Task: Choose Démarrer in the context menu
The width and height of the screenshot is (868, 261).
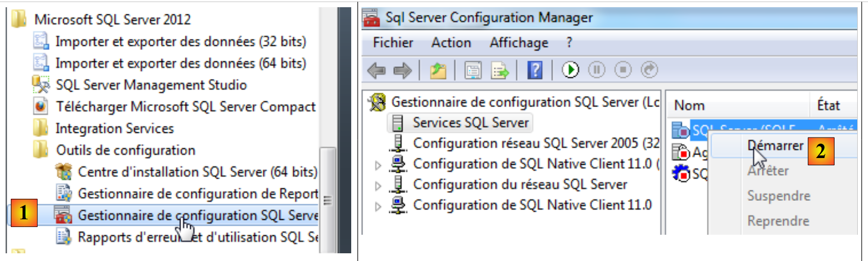Action: point(775,146)
